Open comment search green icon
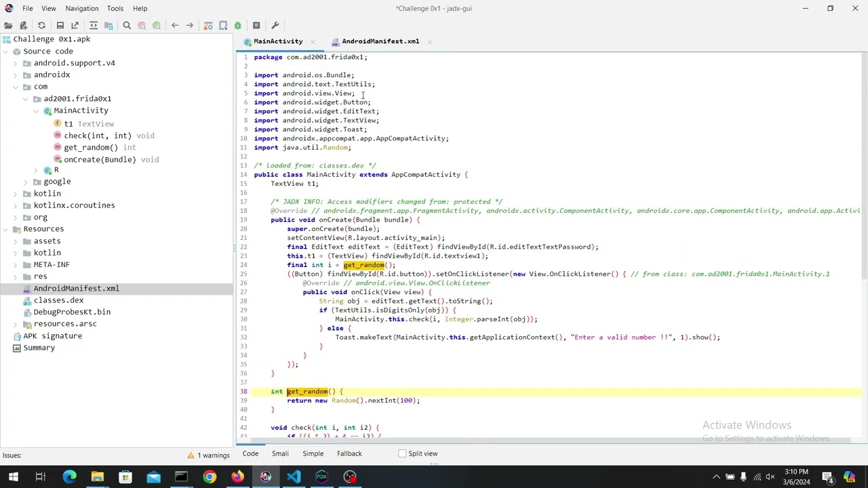This screenshot has height=488, width=868. 157,26
